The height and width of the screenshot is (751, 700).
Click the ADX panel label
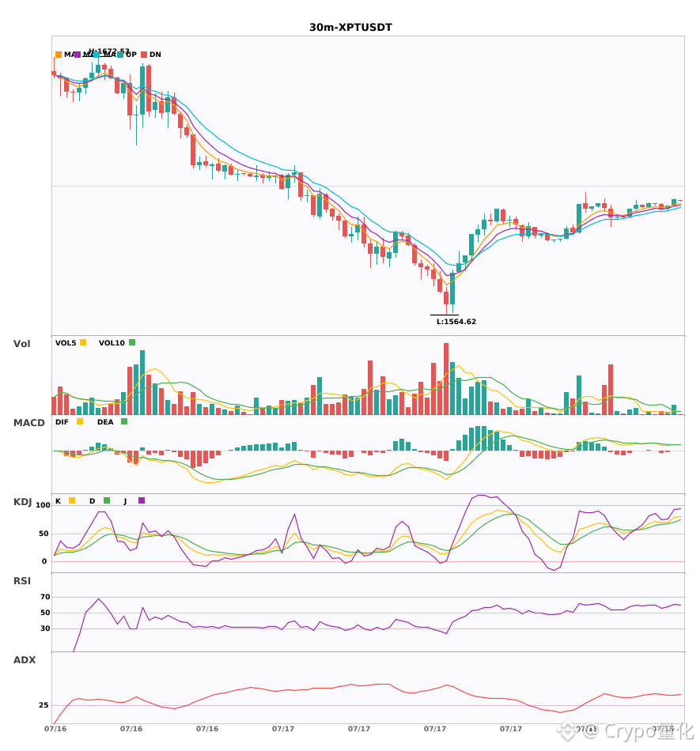point(25,660)
